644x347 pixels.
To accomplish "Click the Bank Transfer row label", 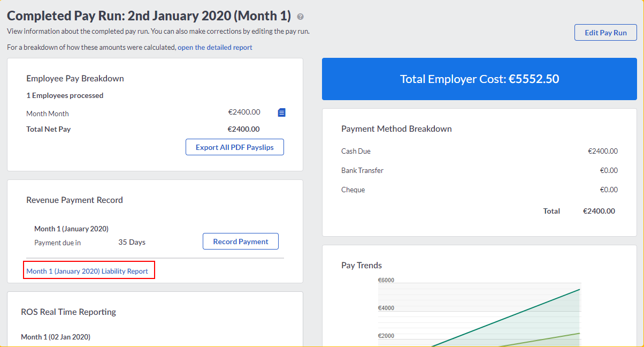I will click(362, 170).
